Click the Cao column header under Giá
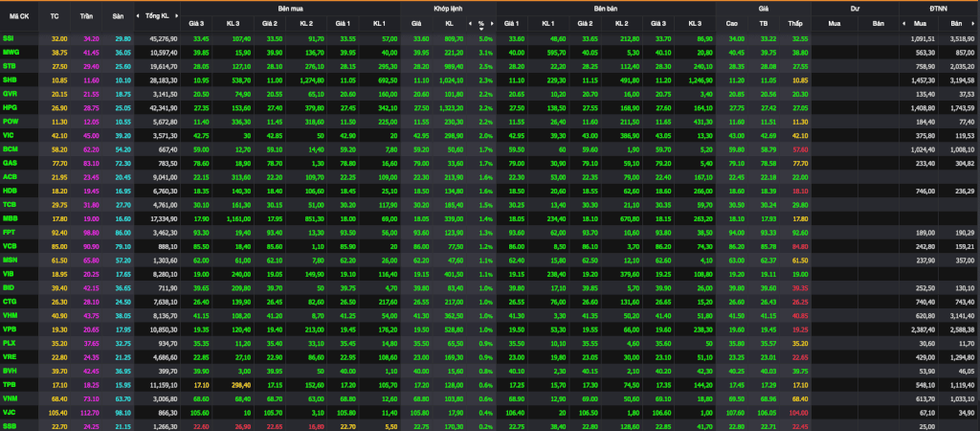Screen dimensions: 980x431 click(x=732, y=24)
